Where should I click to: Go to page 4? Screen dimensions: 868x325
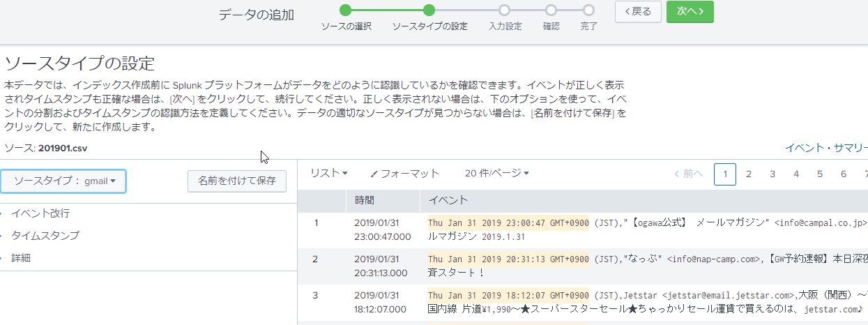pos(796,174)
